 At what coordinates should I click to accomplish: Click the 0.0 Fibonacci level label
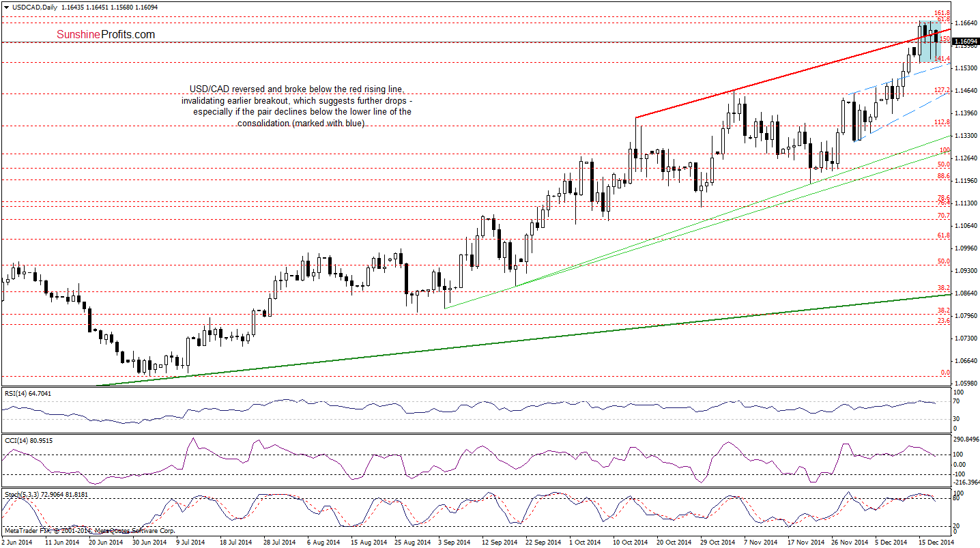pyautogui.click(x=945, y=372)
